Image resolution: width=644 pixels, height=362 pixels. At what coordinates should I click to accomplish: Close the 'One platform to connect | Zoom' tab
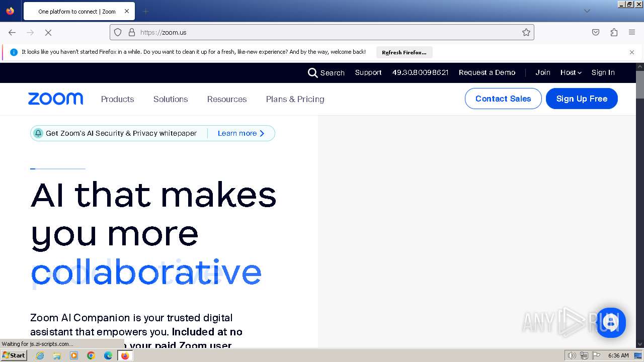click(127, 11)
